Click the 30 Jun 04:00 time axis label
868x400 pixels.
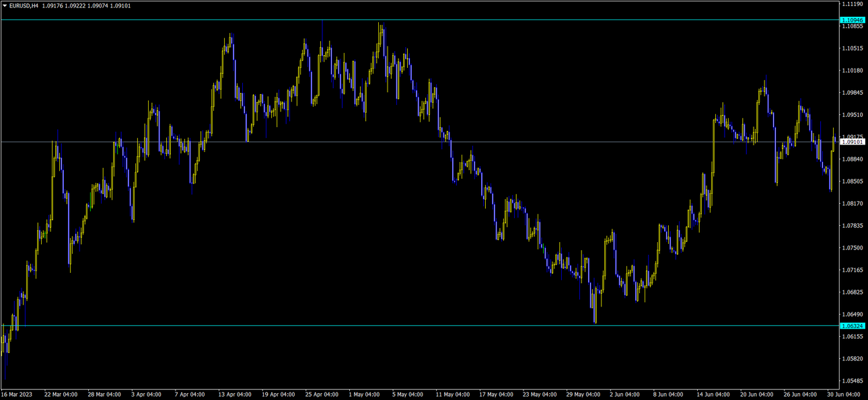[x=843, y=395]
